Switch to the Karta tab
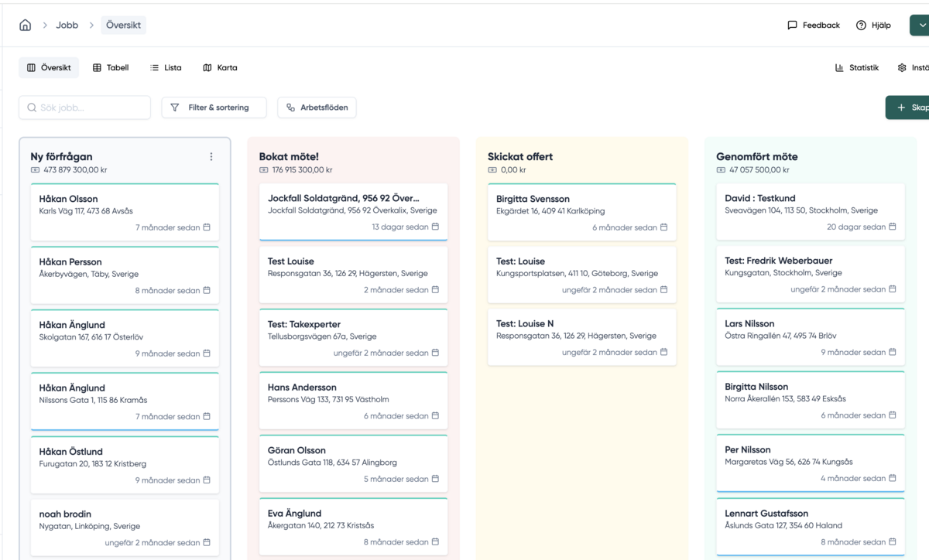929x560 pixels. [x=220, y=67]
